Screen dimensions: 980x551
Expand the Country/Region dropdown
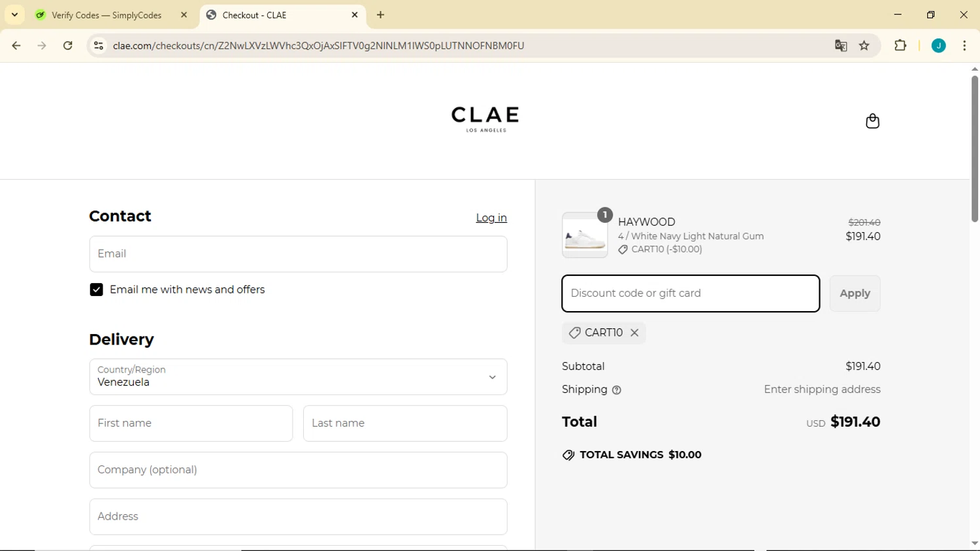click(298, 376)
